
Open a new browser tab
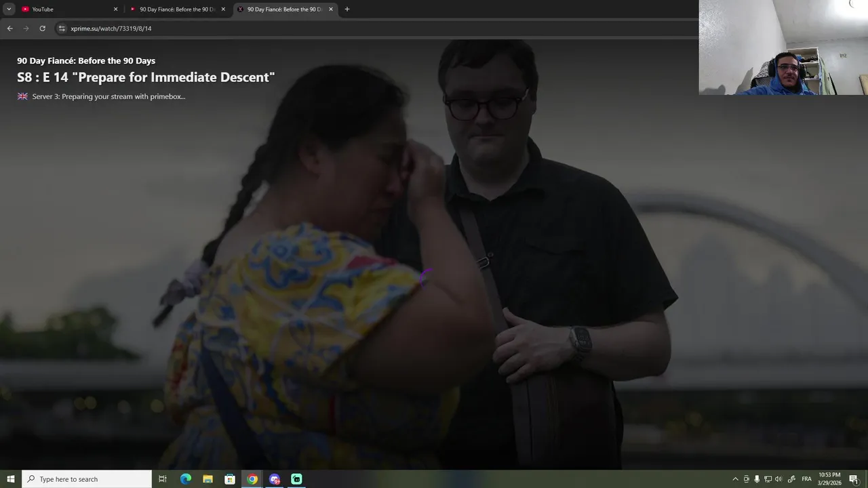347,9
